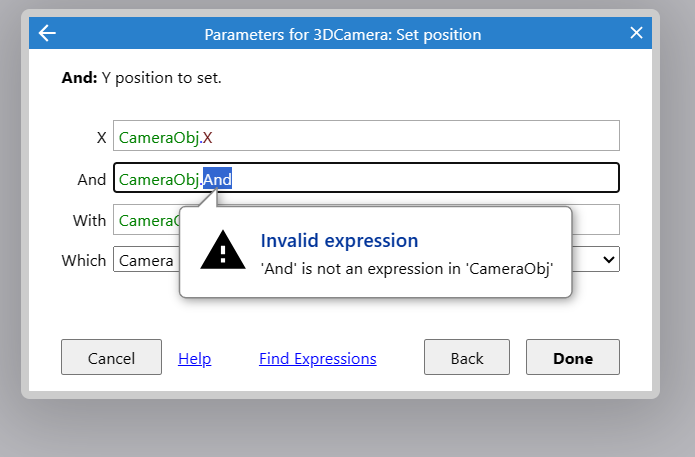695x457 pixels.
Task: Click the warning triangle icon
Action: pos(223,250)
